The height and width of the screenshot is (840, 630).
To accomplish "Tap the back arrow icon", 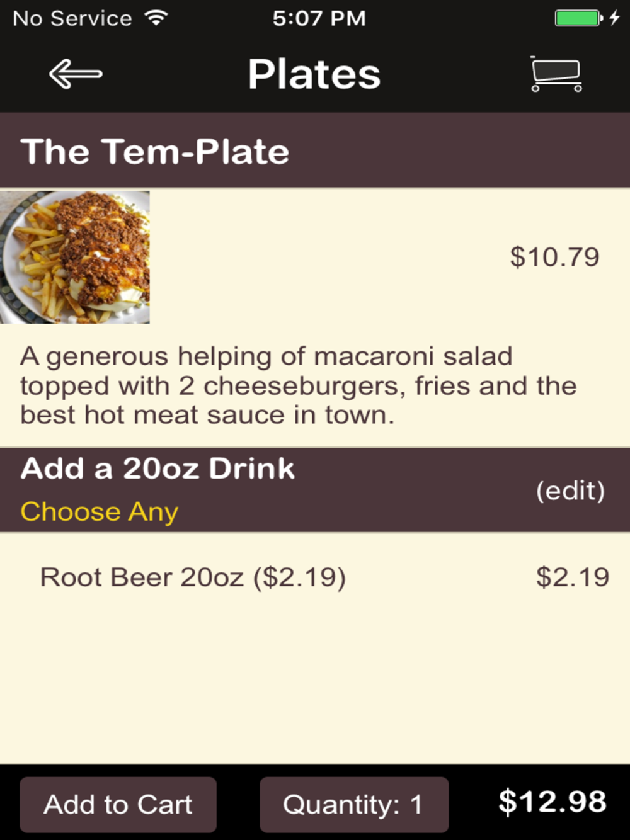I will point(76,74).
